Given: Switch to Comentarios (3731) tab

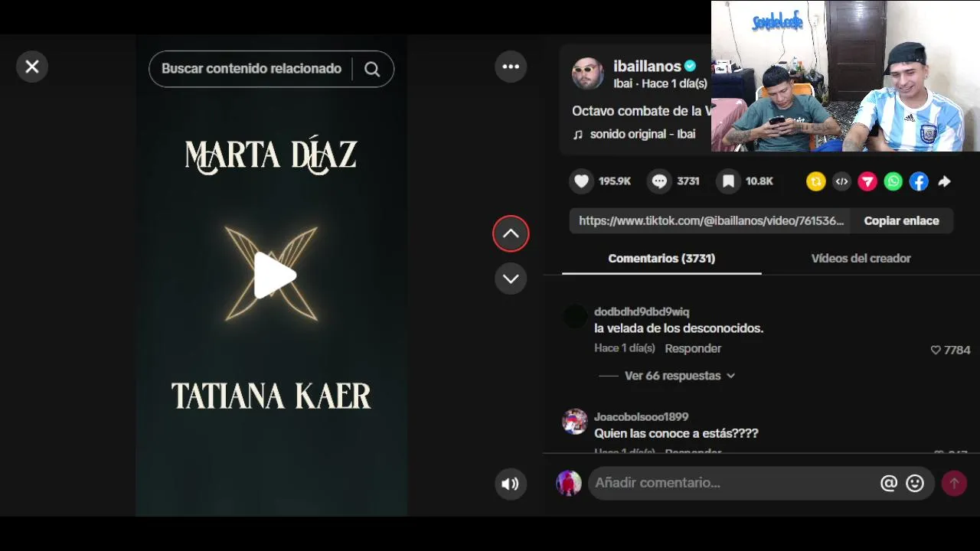Looking at the screenshot, I should tap(661, 259).
